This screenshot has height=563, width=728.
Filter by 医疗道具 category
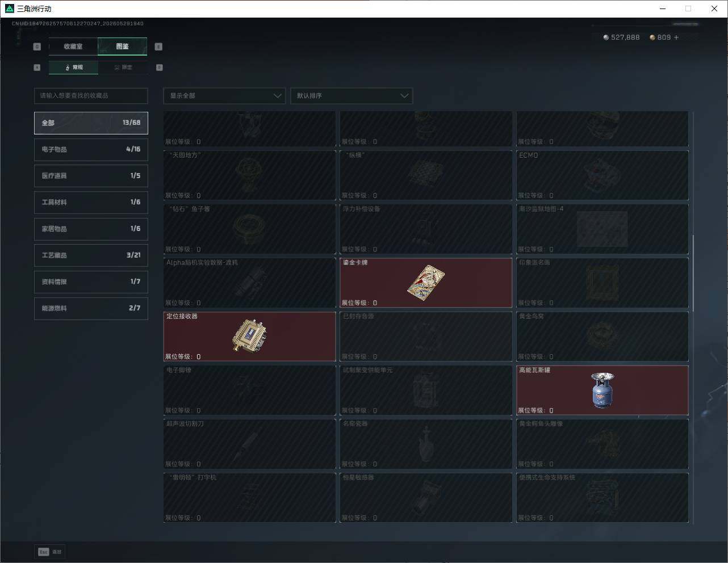pos(91,176)
